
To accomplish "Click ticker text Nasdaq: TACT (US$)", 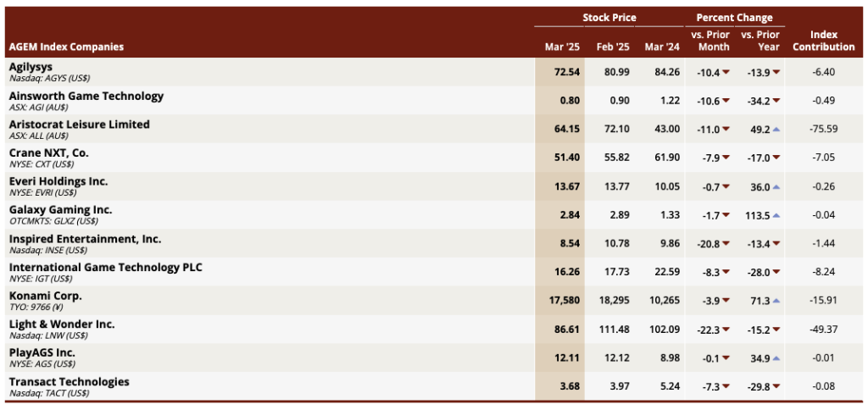I will tap(48, 393).
